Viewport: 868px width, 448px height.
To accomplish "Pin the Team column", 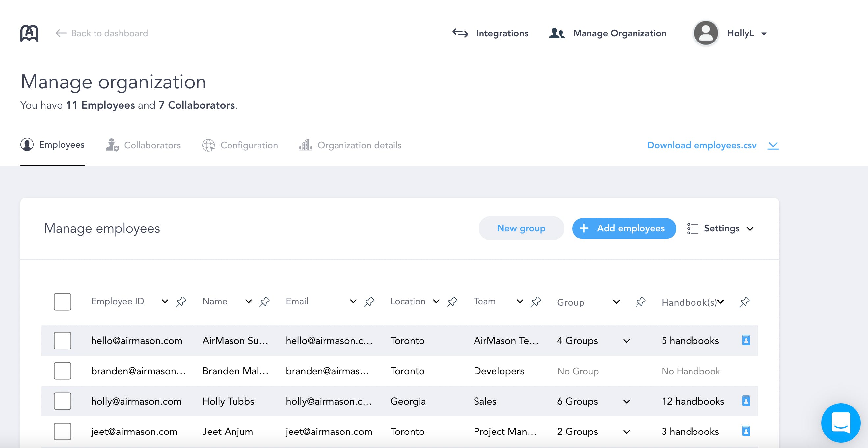I will [536, 302].
